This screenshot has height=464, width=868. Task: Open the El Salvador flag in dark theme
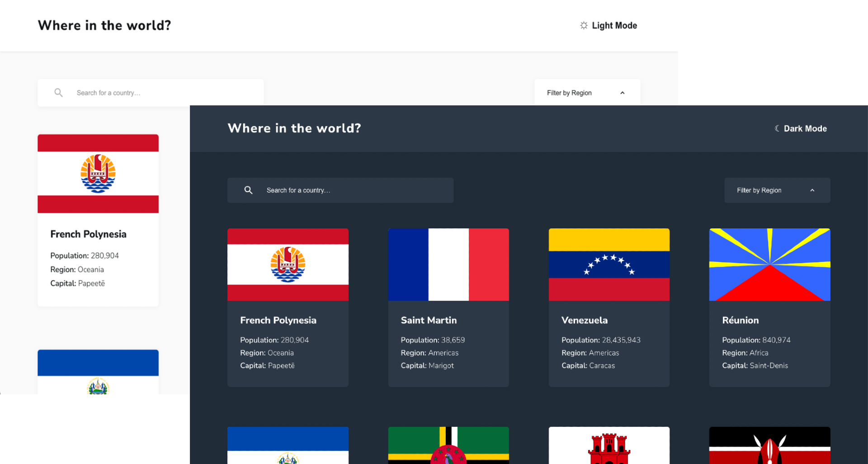click(288, 445)
